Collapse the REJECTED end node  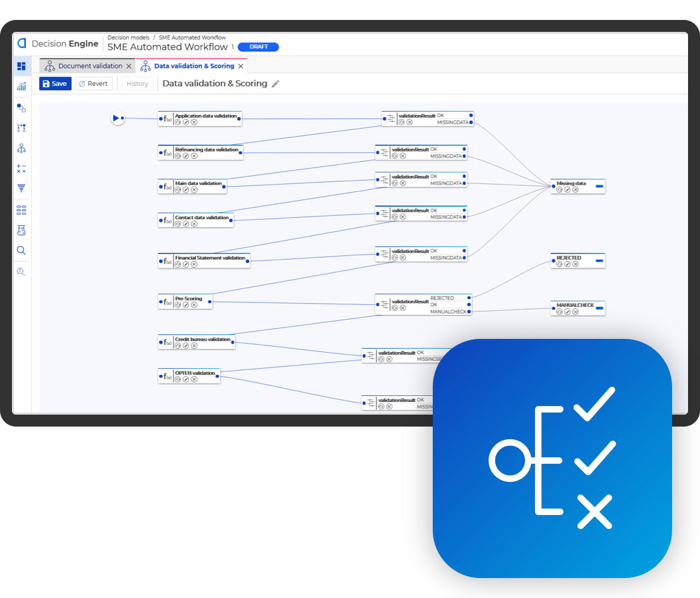(x=599, y=261)
